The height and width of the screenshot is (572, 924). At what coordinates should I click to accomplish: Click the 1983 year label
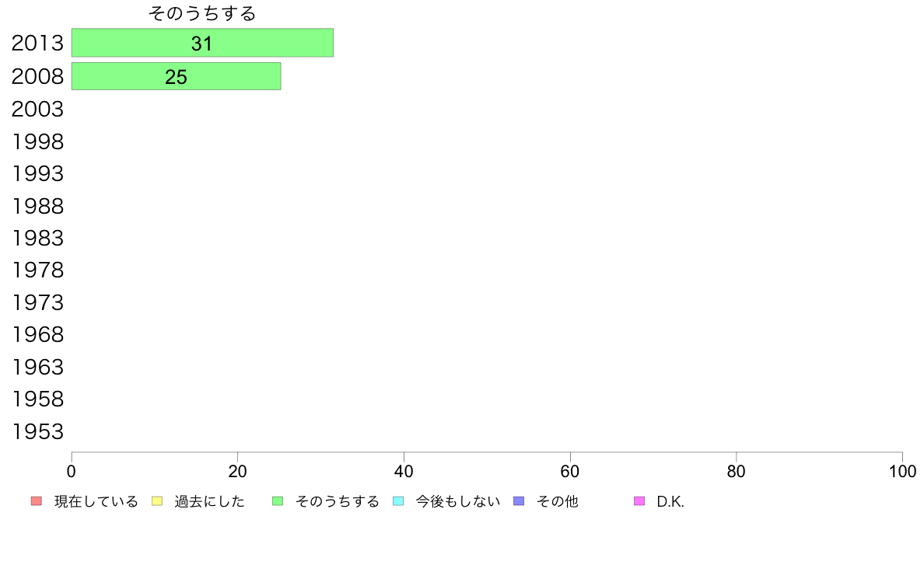37,238
